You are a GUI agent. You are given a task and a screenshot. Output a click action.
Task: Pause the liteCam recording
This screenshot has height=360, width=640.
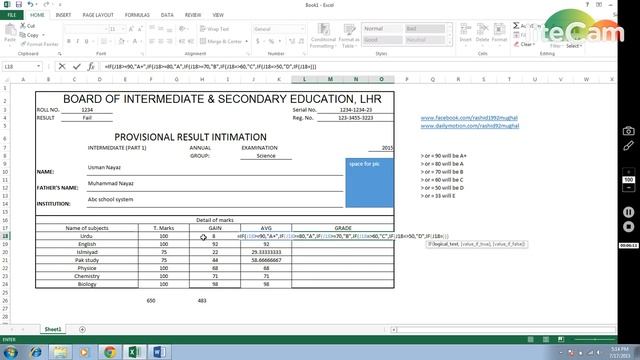[629, 212]
